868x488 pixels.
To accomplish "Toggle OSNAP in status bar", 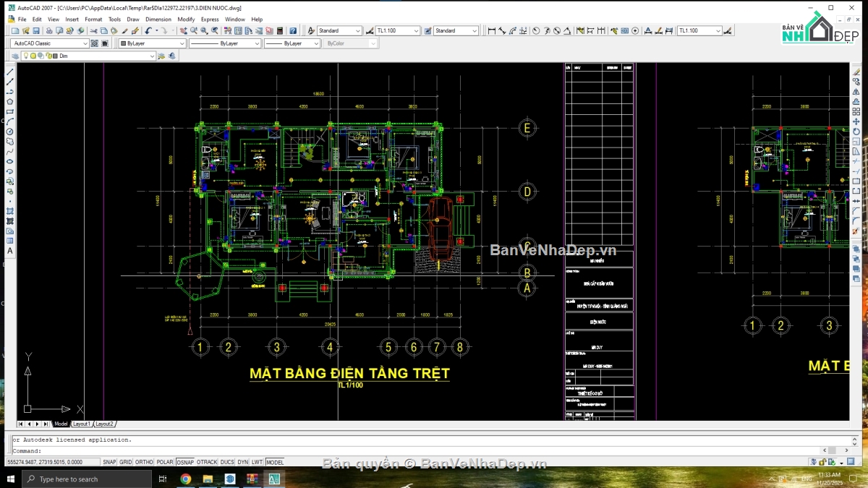I will [x=185, y=462].
